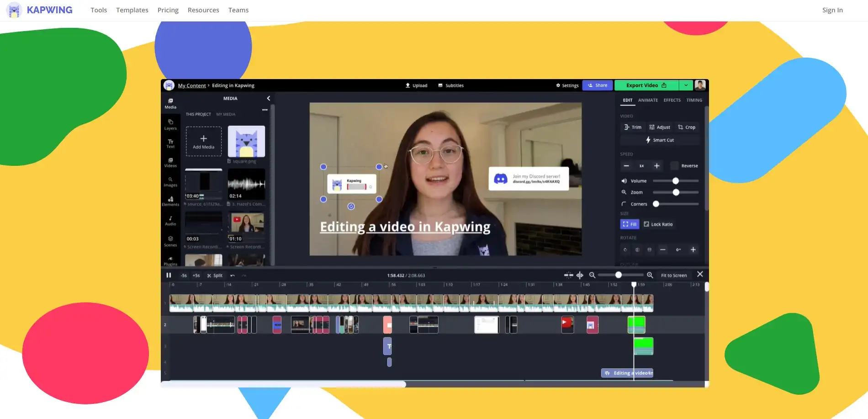Click the green Export Video button
Image resolution: width=868 pixels, height=419 pixels.
click(x=646, y=85)
